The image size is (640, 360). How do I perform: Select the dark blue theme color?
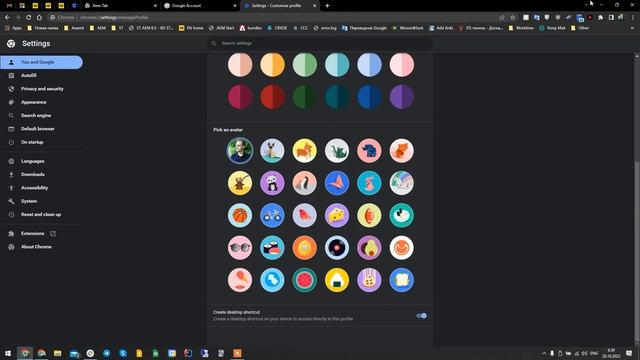click(x=369, y=97)
